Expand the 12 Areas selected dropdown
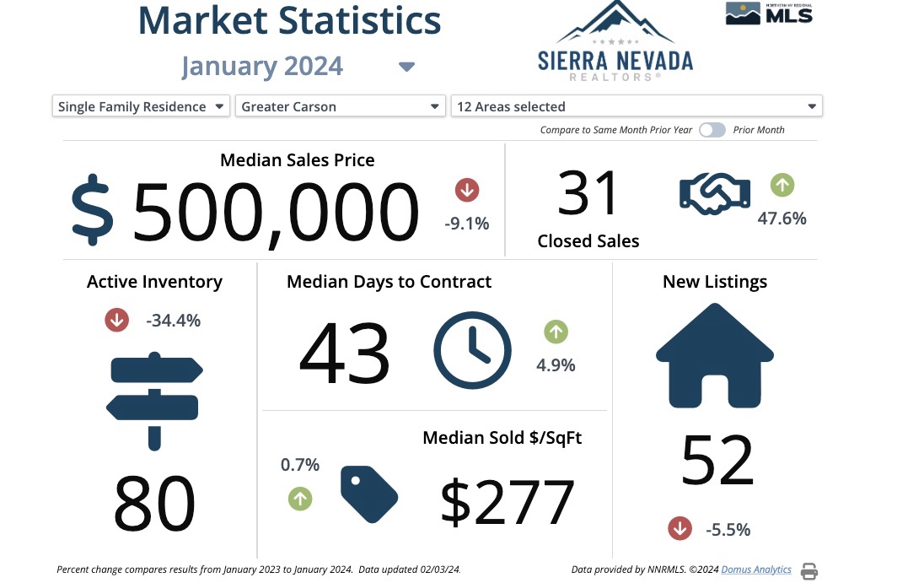The width and height of the screenshot is (924, 583). point(637,106)
